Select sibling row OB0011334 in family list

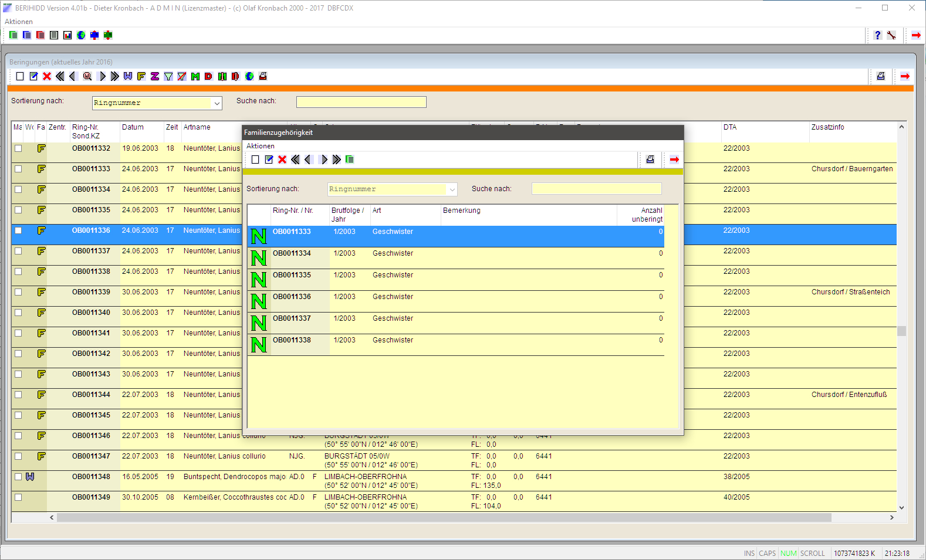pos(456,258)
